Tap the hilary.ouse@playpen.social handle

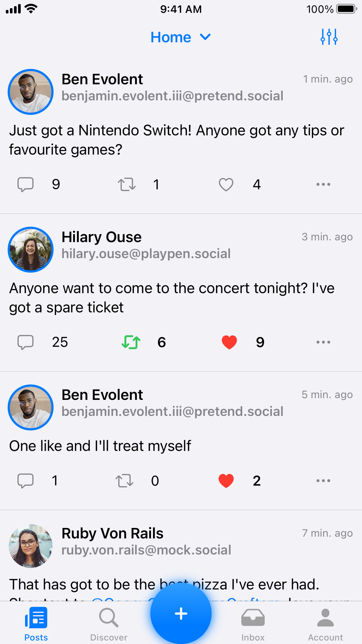(146, 254)
